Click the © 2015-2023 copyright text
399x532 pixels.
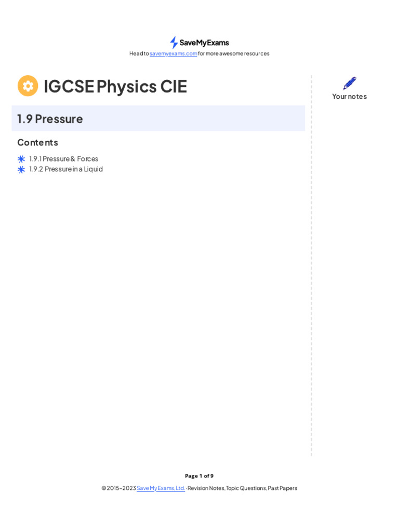tap(118, 488)
